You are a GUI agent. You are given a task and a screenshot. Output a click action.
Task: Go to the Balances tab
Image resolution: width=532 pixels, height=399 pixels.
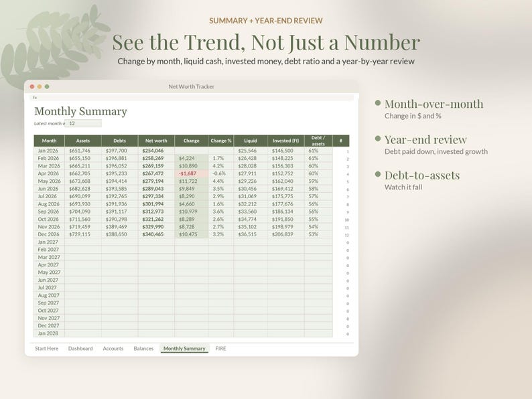tap(143, 349)
